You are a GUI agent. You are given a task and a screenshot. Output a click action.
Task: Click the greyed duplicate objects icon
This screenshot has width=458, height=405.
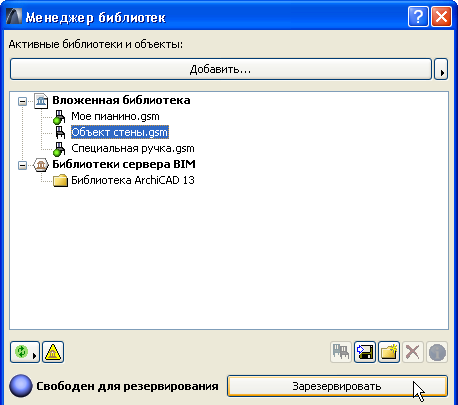[x=341, y=352]
